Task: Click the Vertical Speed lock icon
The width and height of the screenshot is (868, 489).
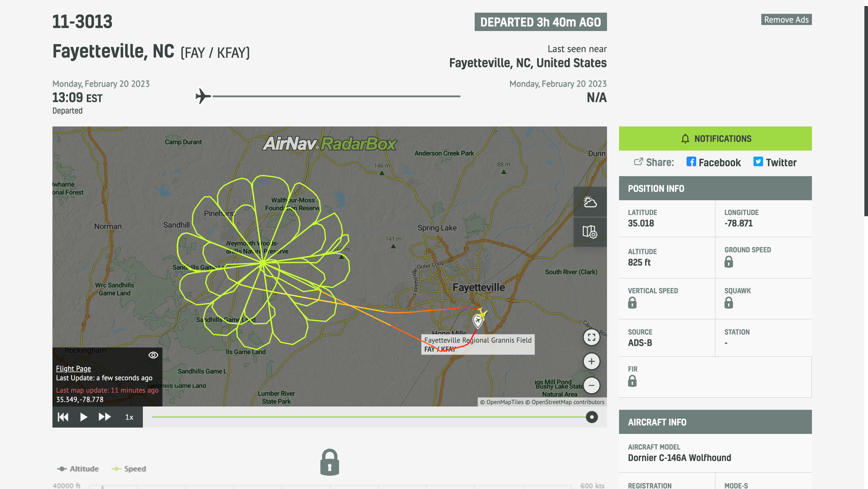Action: [633, 303]
